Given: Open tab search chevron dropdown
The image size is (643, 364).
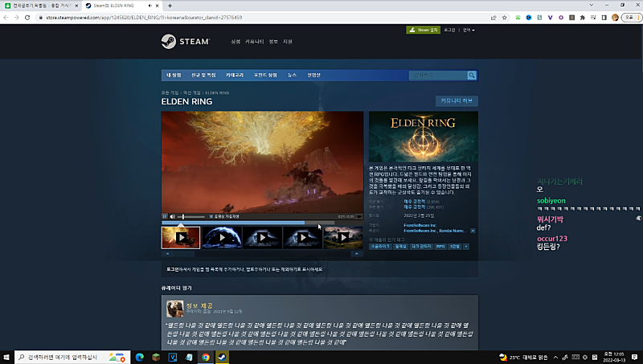Looking at the screenshot, I should [x=591, y=5].
